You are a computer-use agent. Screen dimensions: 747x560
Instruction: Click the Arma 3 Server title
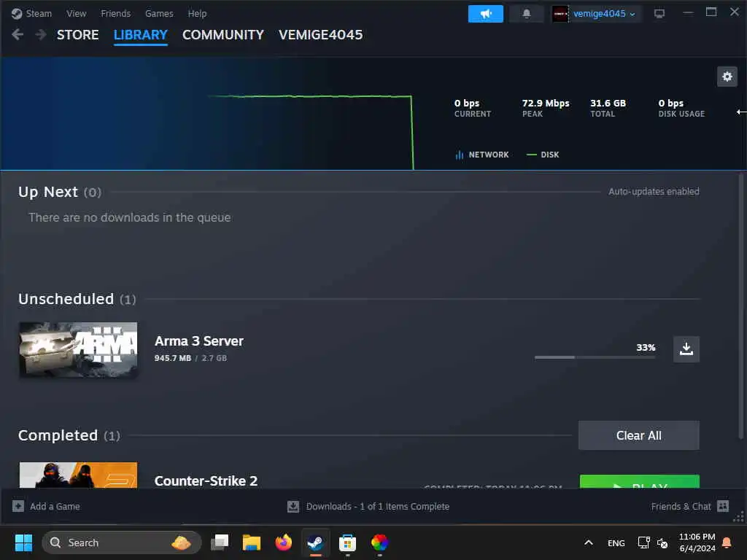coord(199,341)
